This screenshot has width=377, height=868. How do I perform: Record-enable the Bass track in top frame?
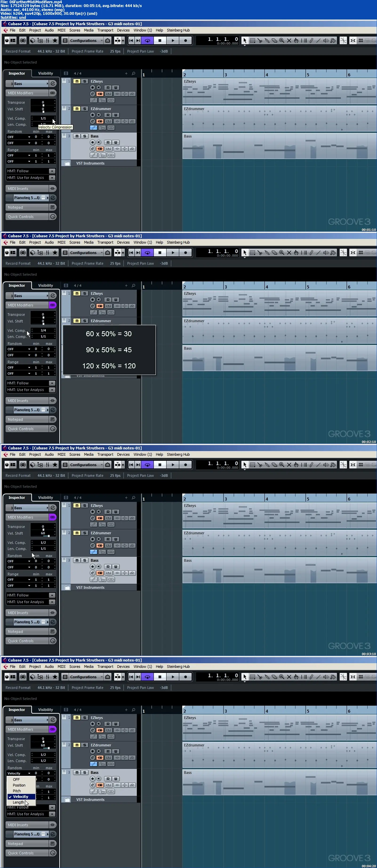pos(93,142)
